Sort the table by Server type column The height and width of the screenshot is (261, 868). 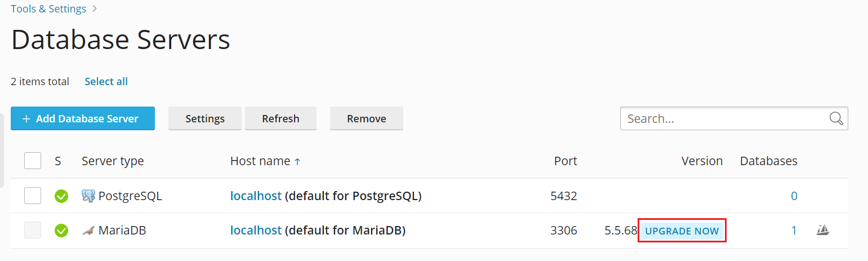pyautogui.click(x=113, y=161)
